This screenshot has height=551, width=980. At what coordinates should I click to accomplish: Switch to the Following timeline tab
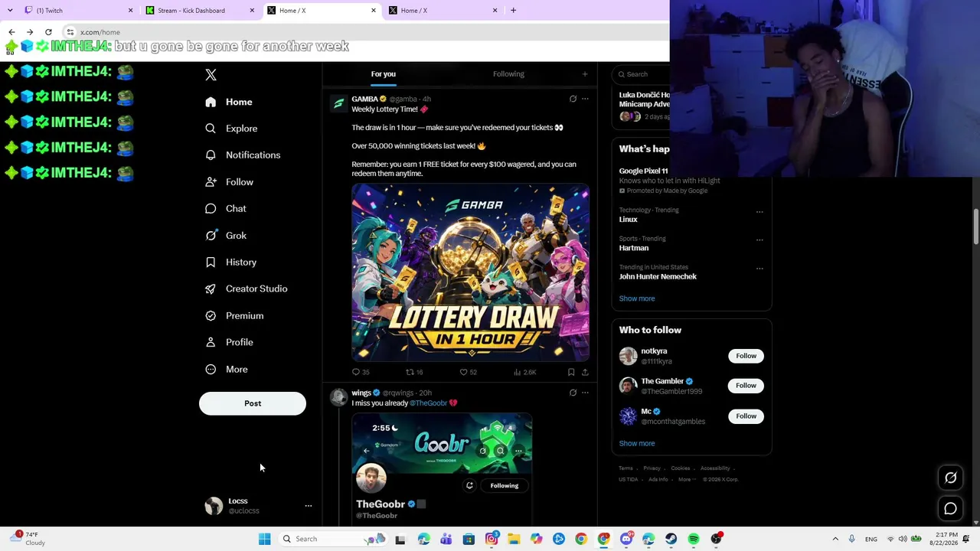click(x=508, y=74)
